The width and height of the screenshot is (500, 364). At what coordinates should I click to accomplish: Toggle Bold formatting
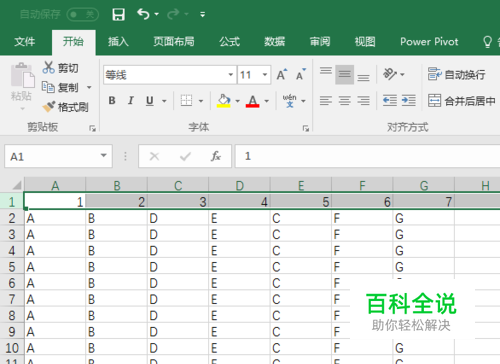pyautogui.click(x=112, y=100)
